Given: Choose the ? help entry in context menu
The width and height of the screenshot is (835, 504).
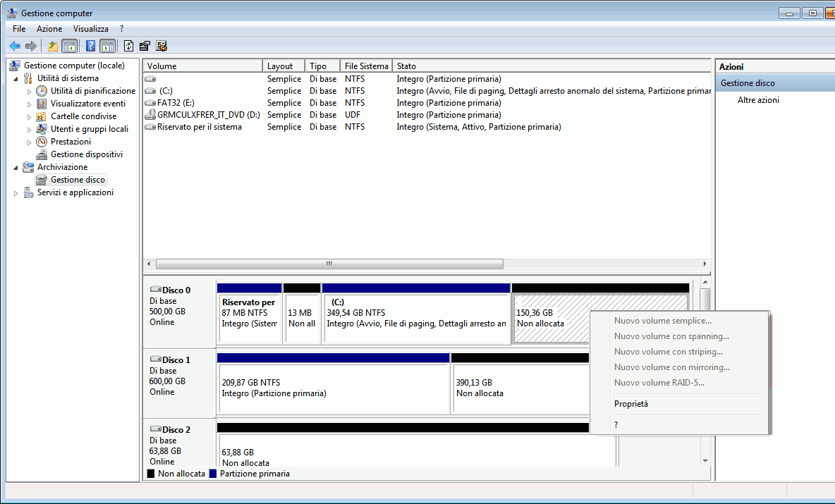Looking at the screenshot, I should click(x=680, y=425).
